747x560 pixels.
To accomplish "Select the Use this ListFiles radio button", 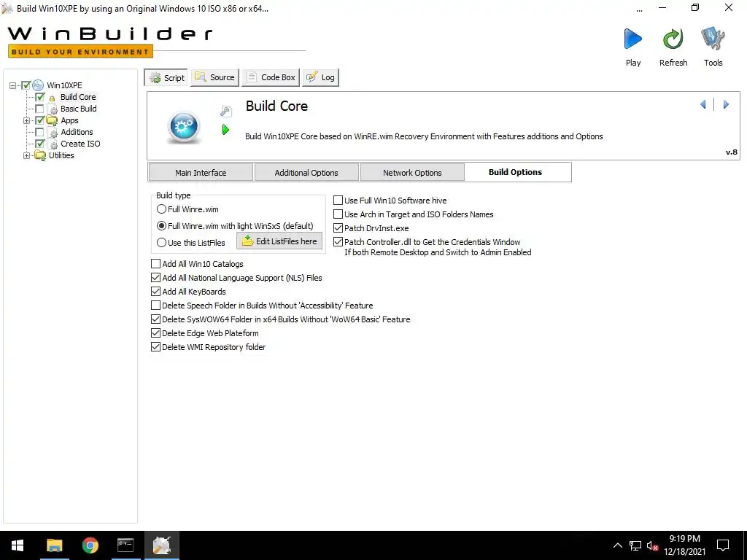I will click(x=161, y=242).
